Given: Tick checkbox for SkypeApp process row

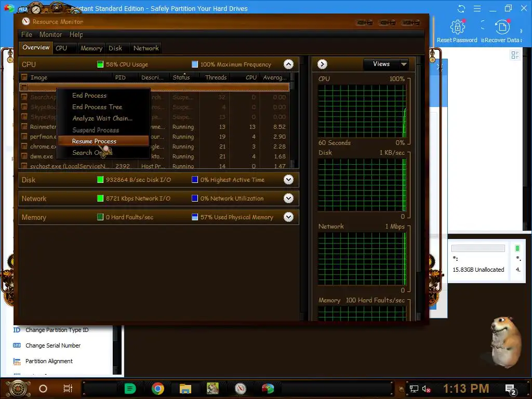Looking at the screenshot, I should point(24,116).
